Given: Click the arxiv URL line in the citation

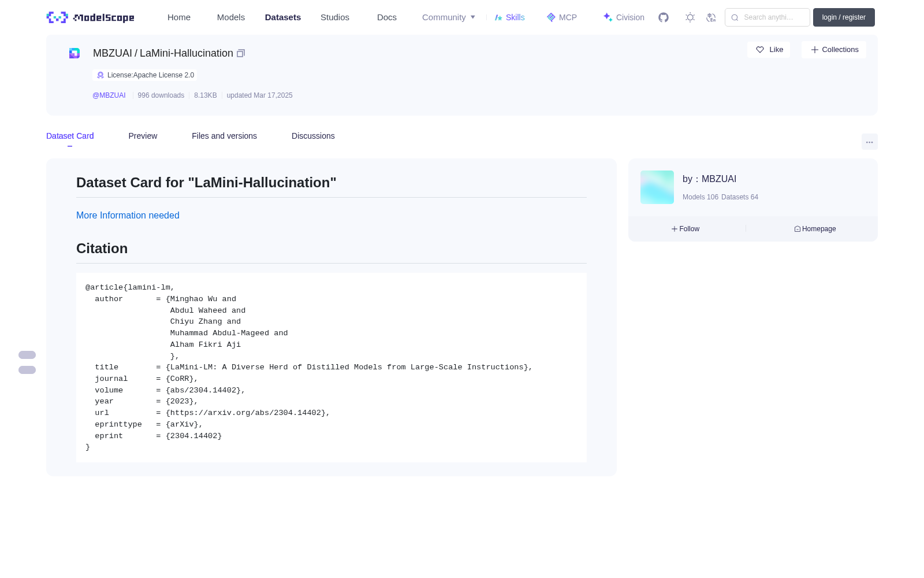Looking at the screenshot, I should 213,413.
